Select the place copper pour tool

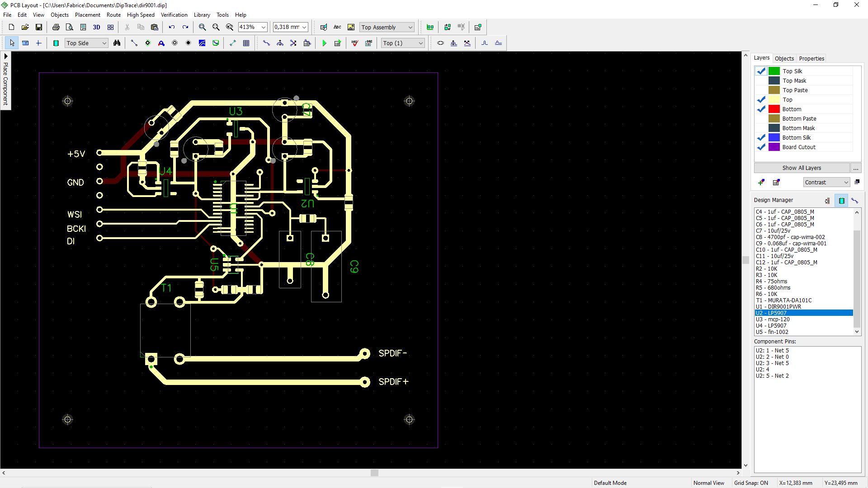[202, 43]
